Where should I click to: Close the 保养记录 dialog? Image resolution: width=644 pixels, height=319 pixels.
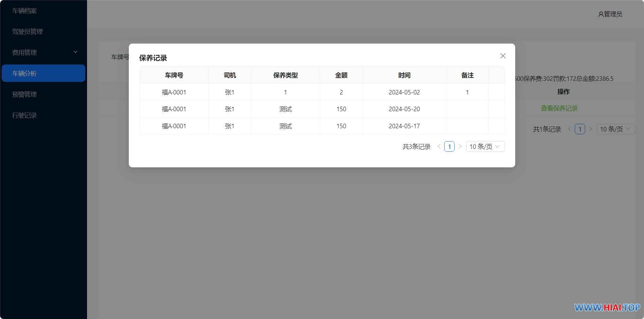point(503,56)
